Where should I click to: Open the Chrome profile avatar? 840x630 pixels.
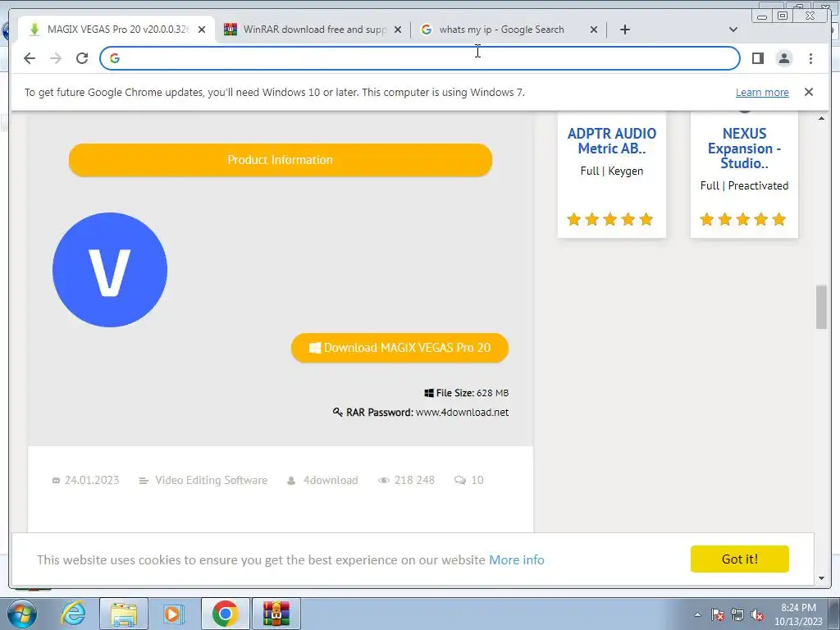(783, 58)
